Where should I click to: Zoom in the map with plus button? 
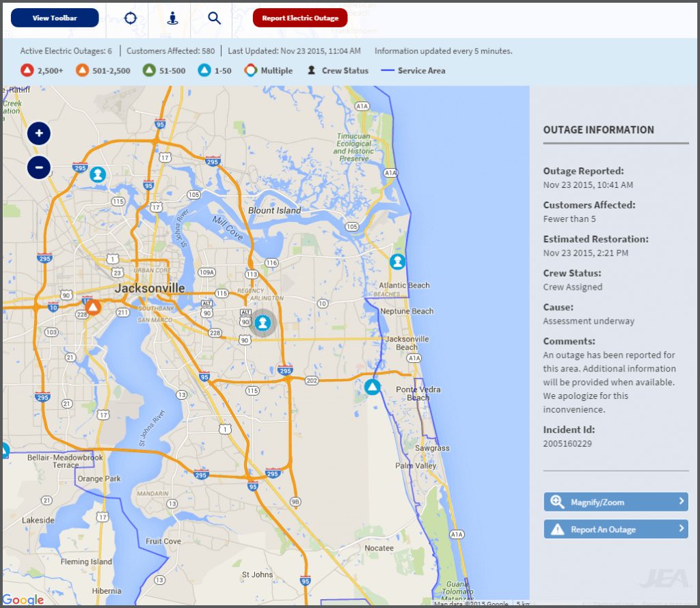pyautogui.click(x=39, y=133)
